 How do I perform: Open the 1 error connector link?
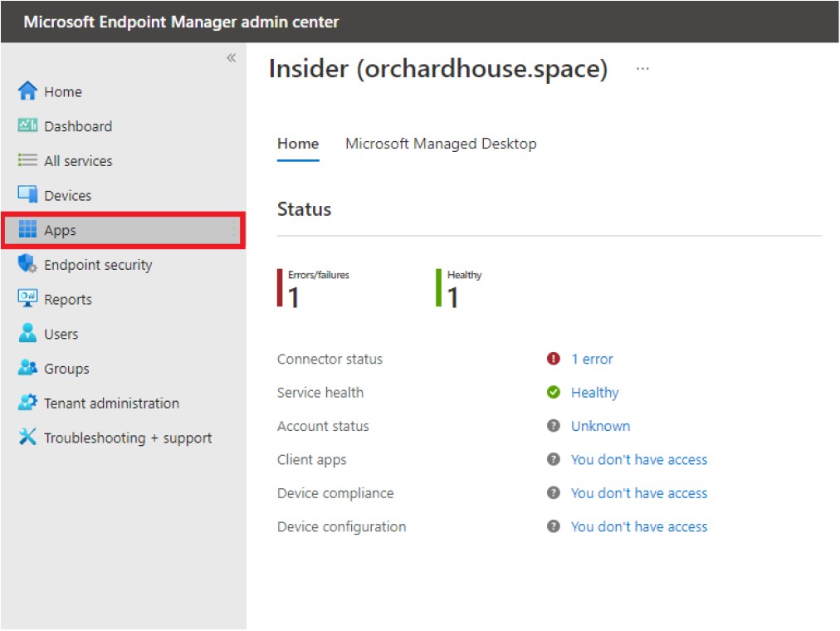tap(592, 360)
